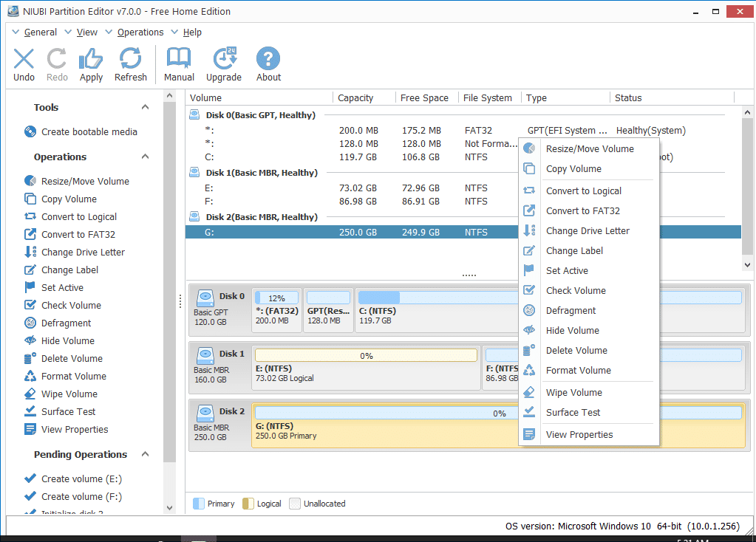Select pending operation Create volume (E:)
The width and height of the screenshot is (756, 542).
pyautogui.click(x=81, y=479)
